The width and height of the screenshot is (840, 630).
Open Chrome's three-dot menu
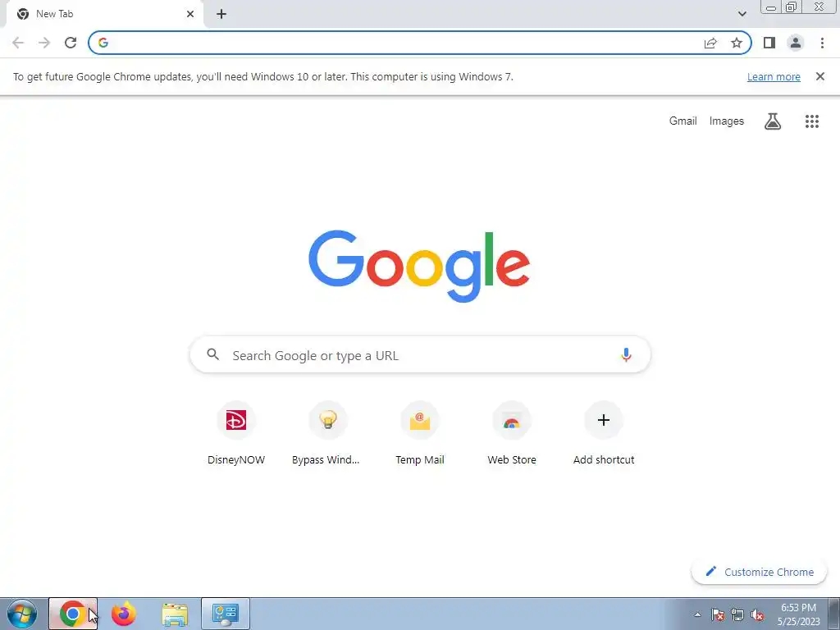click(x=822, y=43)
